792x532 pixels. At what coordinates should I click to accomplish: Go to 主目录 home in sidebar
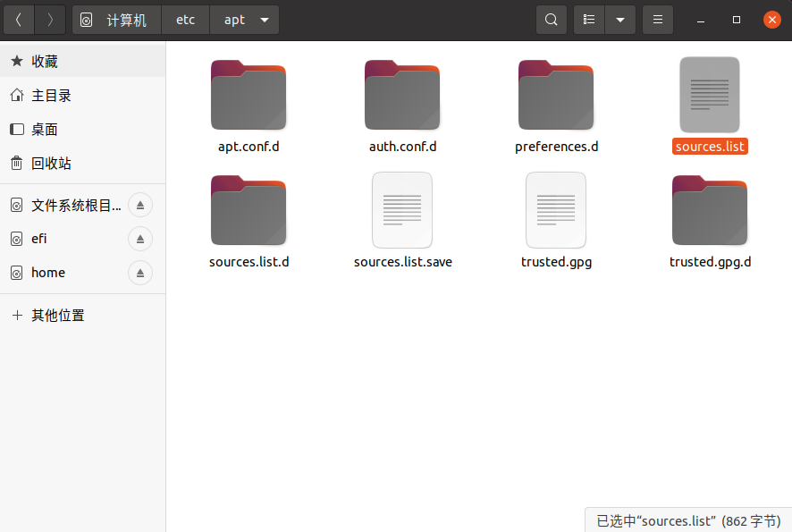pyautogui.click(x=83, y=95)
